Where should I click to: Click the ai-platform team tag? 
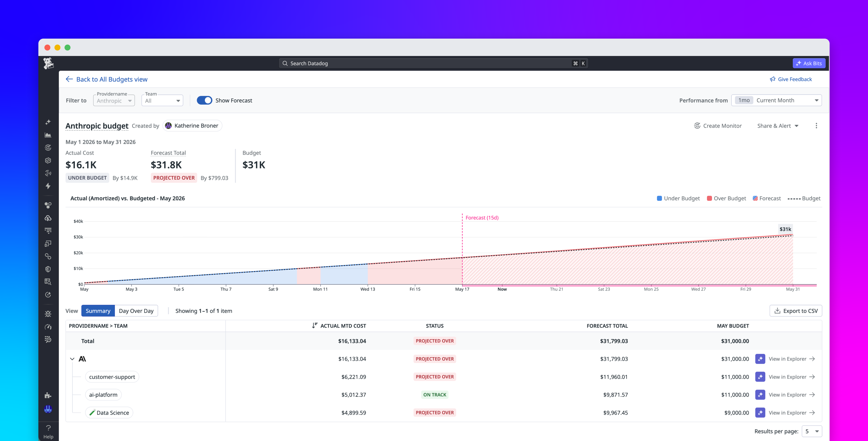103,394
